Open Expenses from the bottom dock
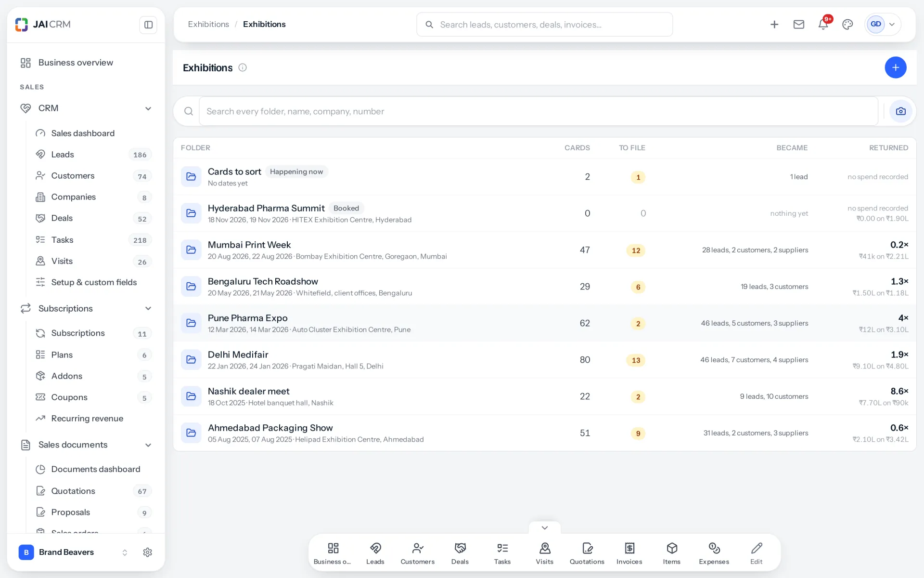Image resolution: width=924 pixels, height=578 pixels. (714, 553)
